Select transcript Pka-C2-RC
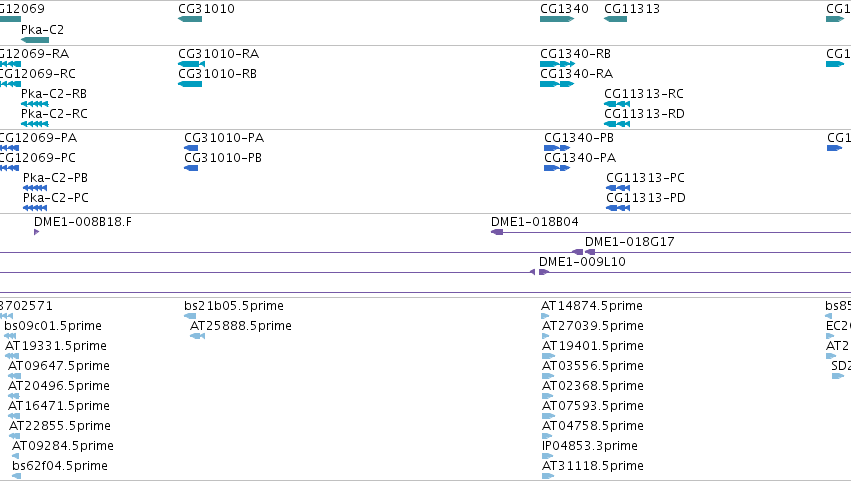The image size is (851, 481). pos(54,114)
